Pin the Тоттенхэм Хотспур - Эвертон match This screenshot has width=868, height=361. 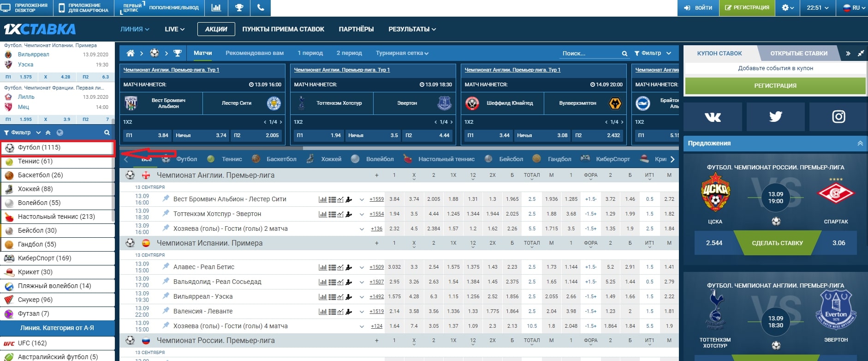tap(166, 213)
